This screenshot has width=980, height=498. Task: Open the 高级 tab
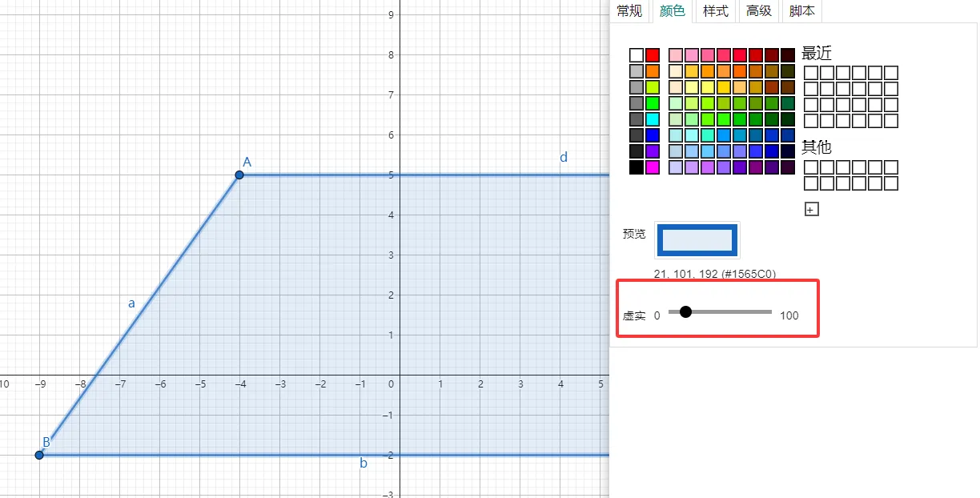pos(758,10)
